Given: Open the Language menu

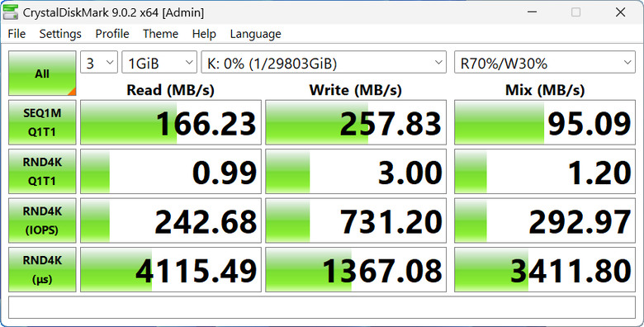Looking at the screenshot, I should [255, 34].
